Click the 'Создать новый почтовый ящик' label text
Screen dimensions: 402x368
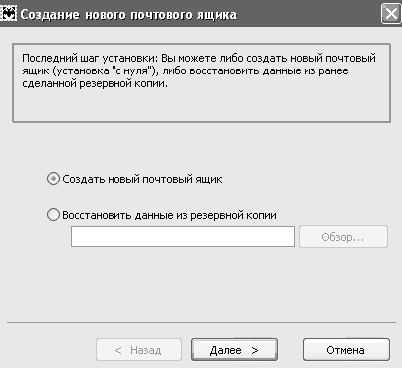coord(142,179)
